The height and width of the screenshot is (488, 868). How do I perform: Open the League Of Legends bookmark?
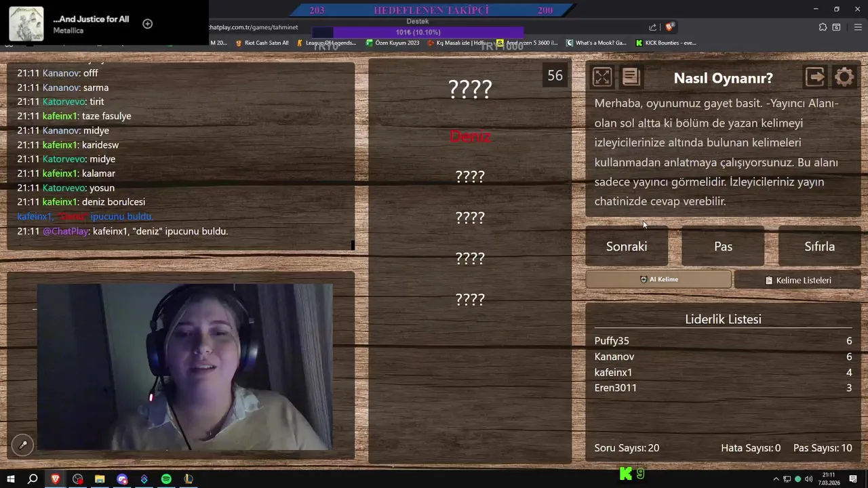pyautogui.click(x=326, y=43)
